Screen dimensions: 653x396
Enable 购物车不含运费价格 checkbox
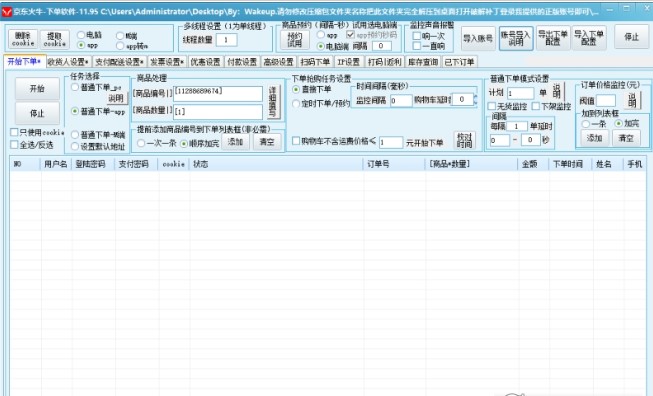296,141
